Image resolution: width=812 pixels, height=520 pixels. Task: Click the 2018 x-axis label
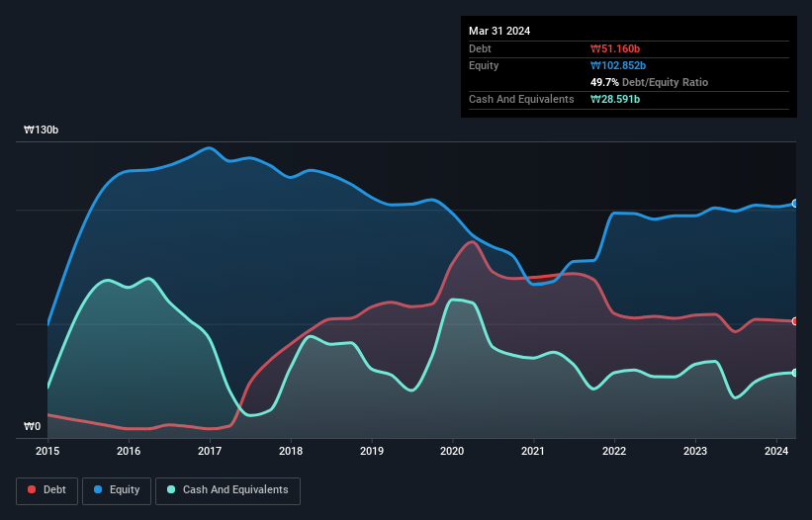pyautogui.click(x=291, y=451)
